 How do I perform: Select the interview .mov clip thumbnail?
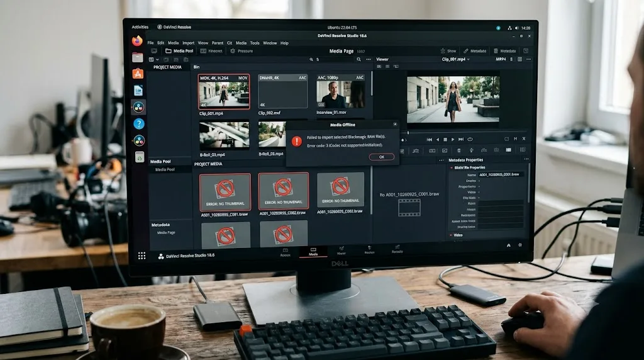point(340,91)
